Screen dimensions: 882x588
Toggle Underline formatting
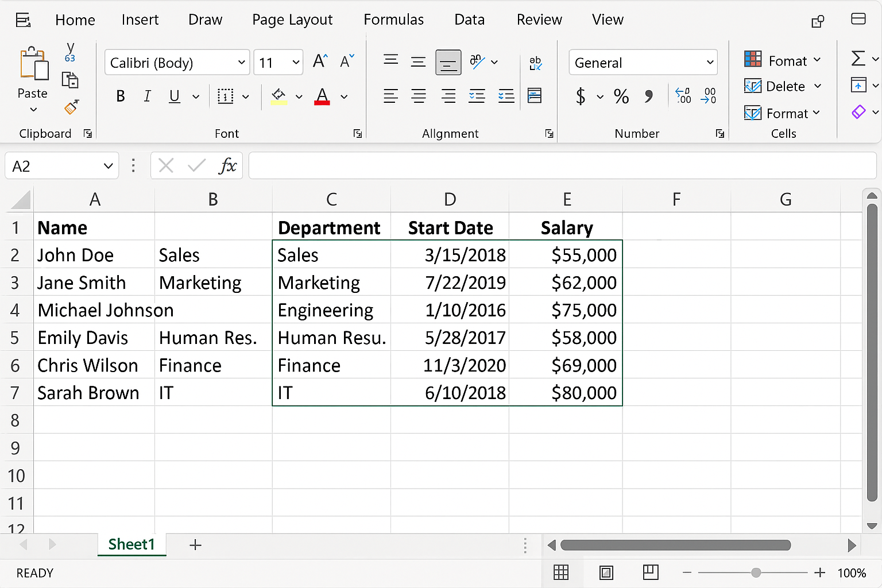[x=175, y=96]
